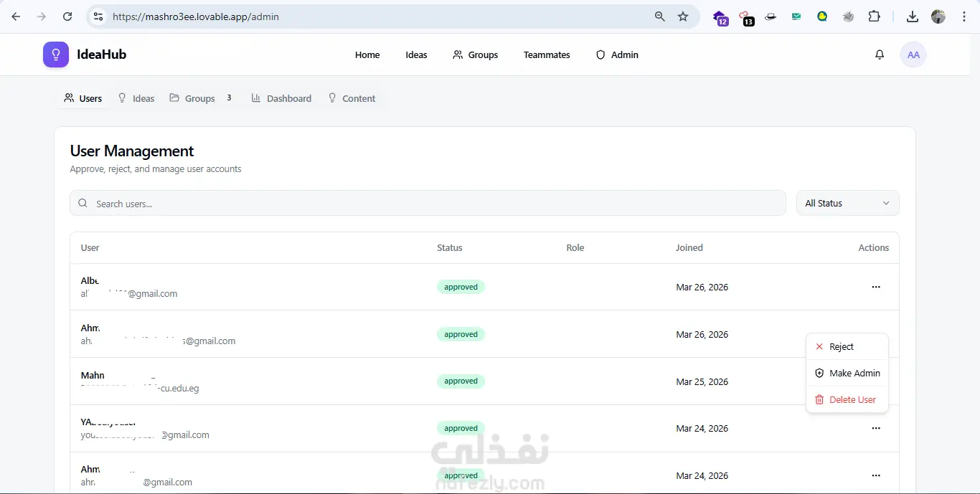Viewport: 980px width, 494px height.
Task: Click the IdeaHub lightbulb logo icon
Action: (56, 54)
